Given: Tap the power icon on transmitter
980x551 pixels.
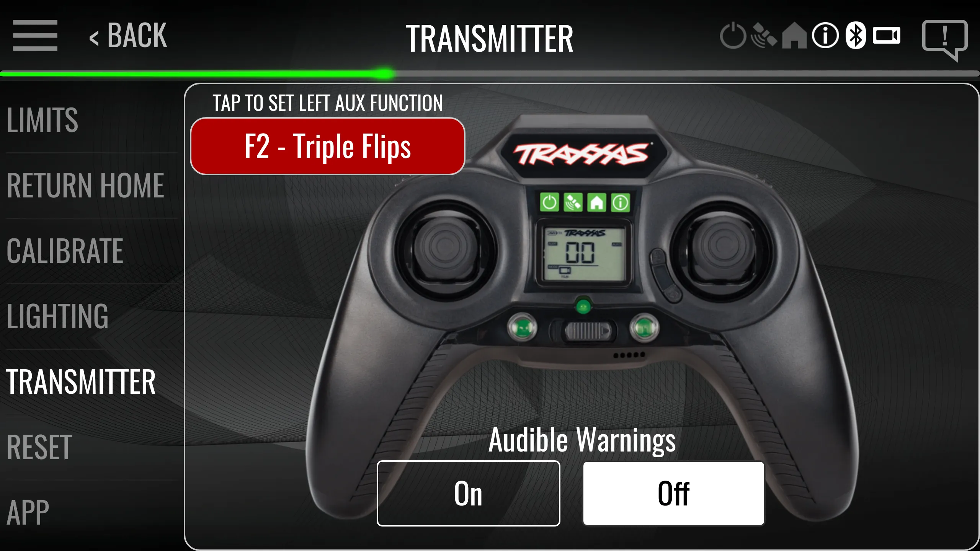Looking at the screenshot, I should pos(549,202).
